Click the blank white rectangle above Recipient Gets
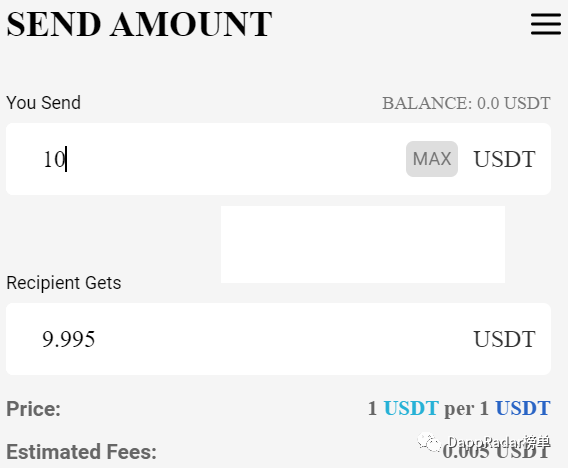 [363, 245]
